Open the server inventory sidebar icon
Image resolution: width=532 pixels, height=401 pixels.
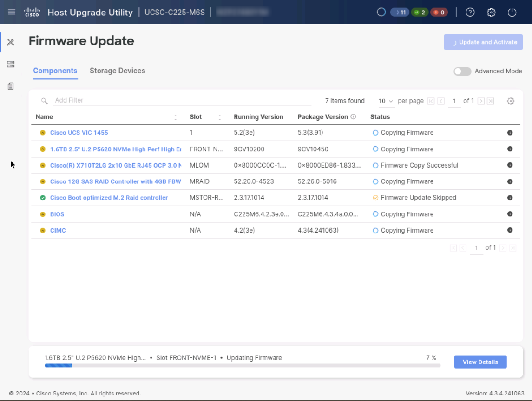pyautogui.click(x=11, y=64)
